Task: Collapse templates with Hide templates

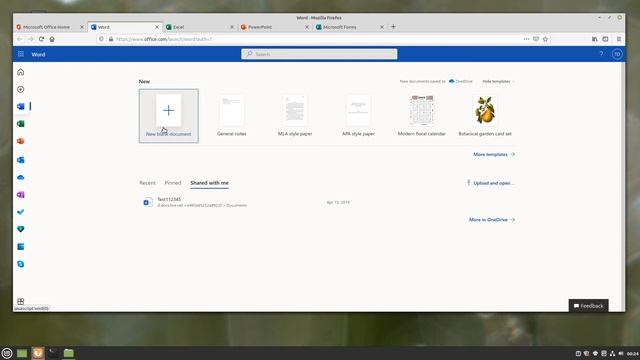Action: click(498, 82)
